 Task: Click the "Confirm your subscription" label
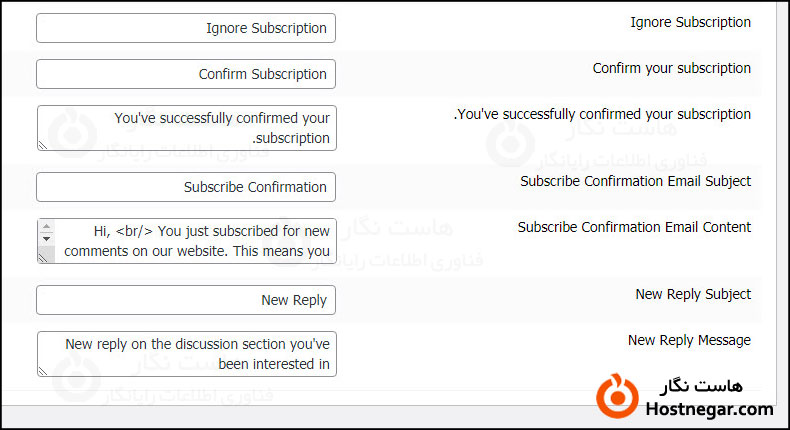[x=671, y=68]
